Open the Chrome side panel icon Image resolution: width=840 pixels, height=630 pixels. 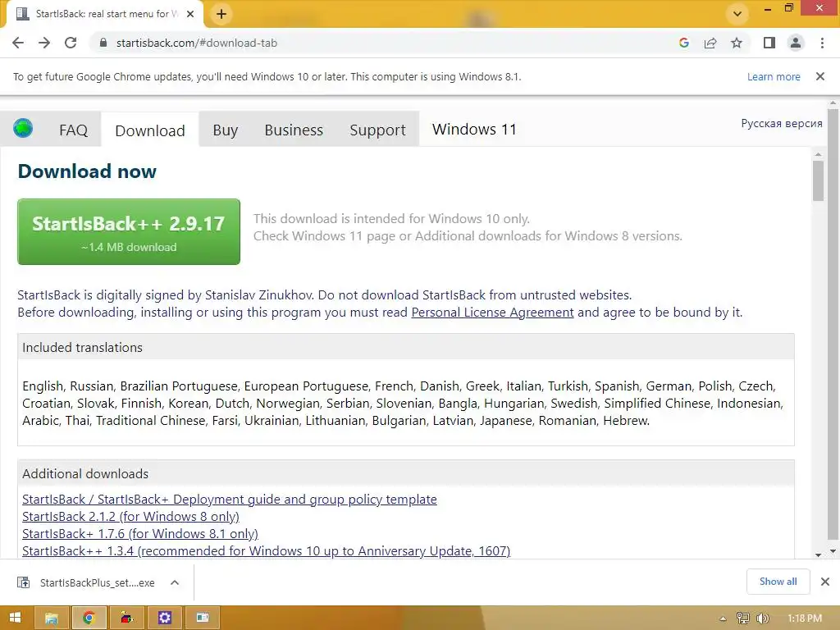(769, 43)
